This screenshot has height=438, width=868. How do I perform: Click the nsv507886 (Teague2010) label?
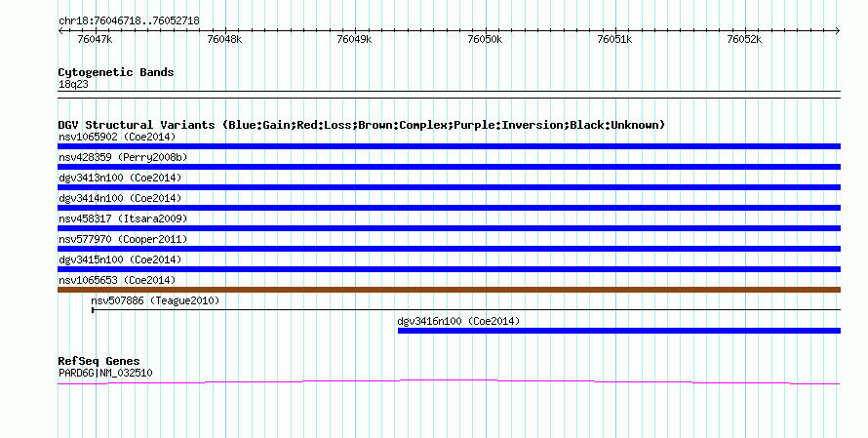(155, 300)
